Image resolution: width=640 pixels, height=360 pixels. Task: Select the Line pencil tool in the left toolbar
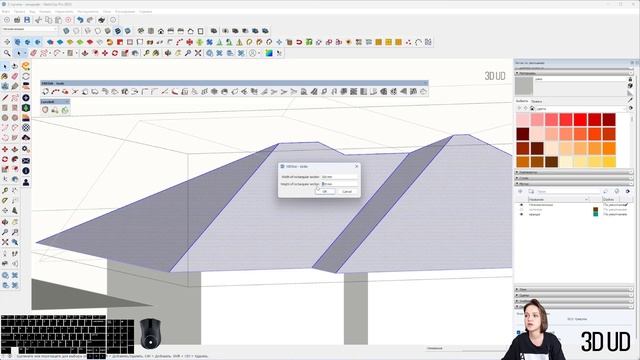5,98
